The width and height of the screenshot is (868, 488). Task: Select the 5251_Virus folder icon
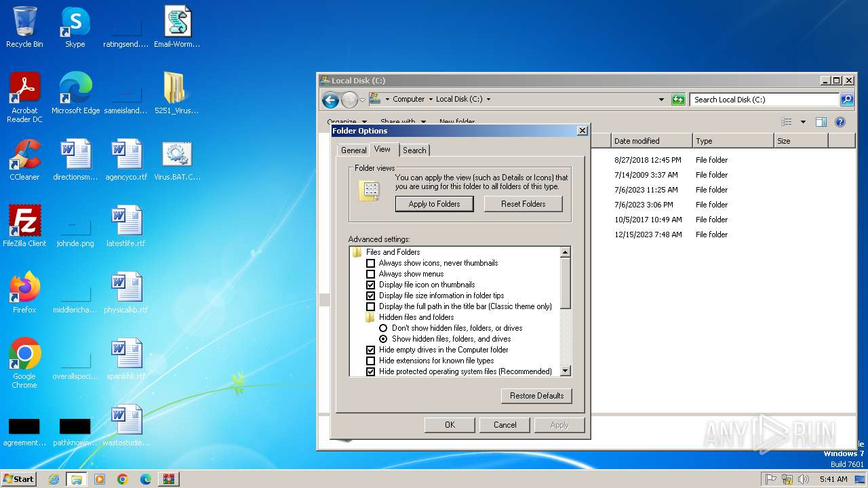click(177, 94)
